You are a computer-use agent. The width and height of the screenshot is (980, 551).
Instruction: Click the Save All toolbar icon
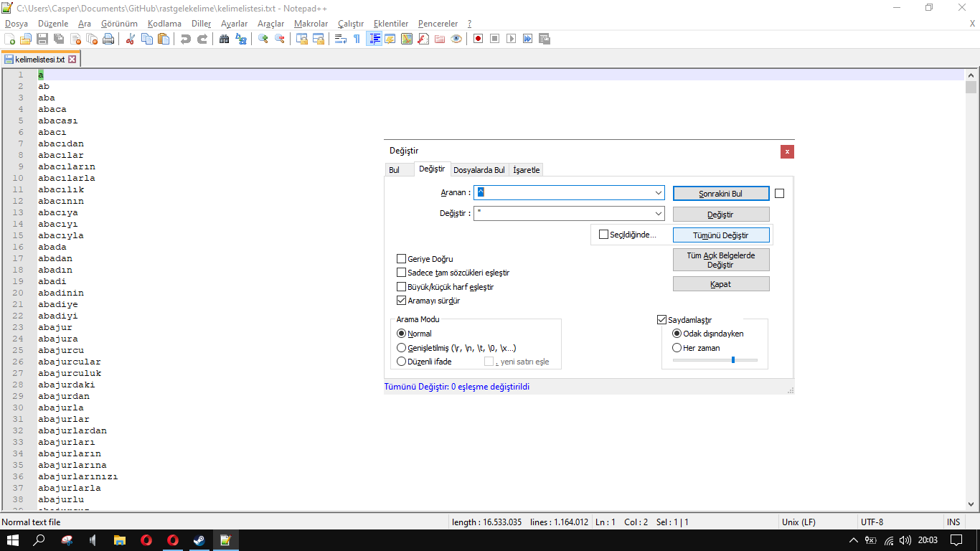[x=59, y=39]
